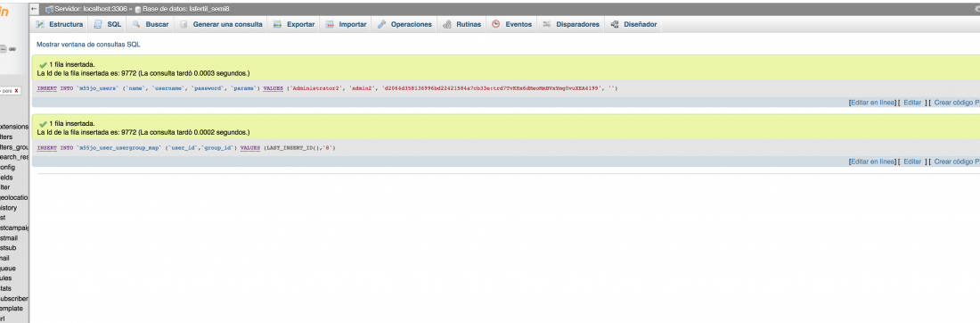Open the sidebar table ending in 'emplate'

(x=12, y=309)
